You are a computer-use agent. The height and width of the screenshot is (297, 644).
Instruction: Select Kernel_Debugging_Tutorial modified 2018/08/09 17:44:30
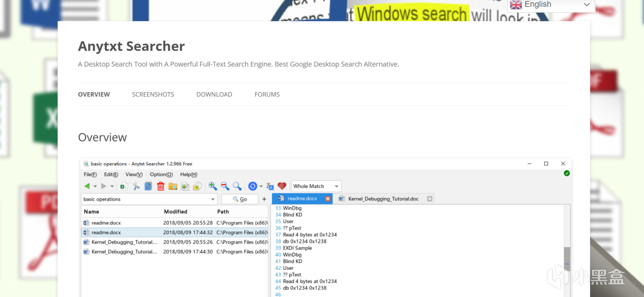[x=175, y=252]
